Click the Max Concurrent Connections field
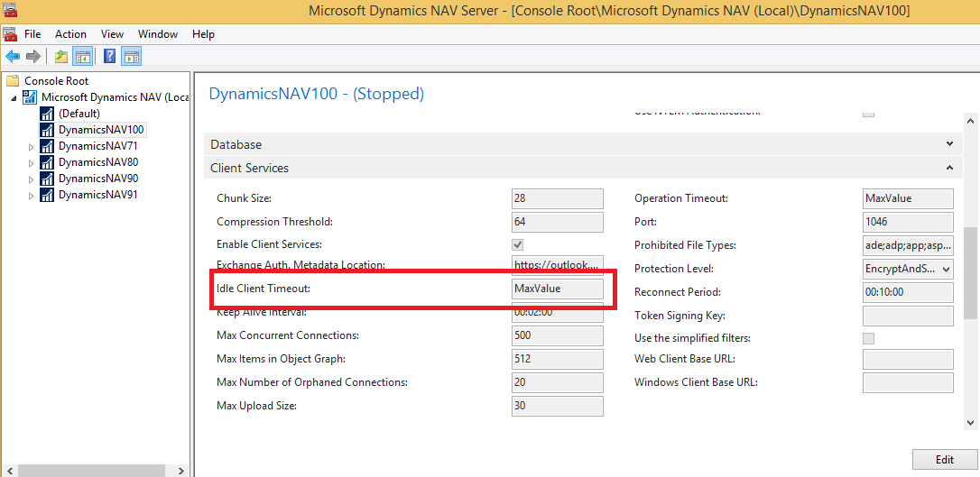The image size is (980, 477). point(558,335)
